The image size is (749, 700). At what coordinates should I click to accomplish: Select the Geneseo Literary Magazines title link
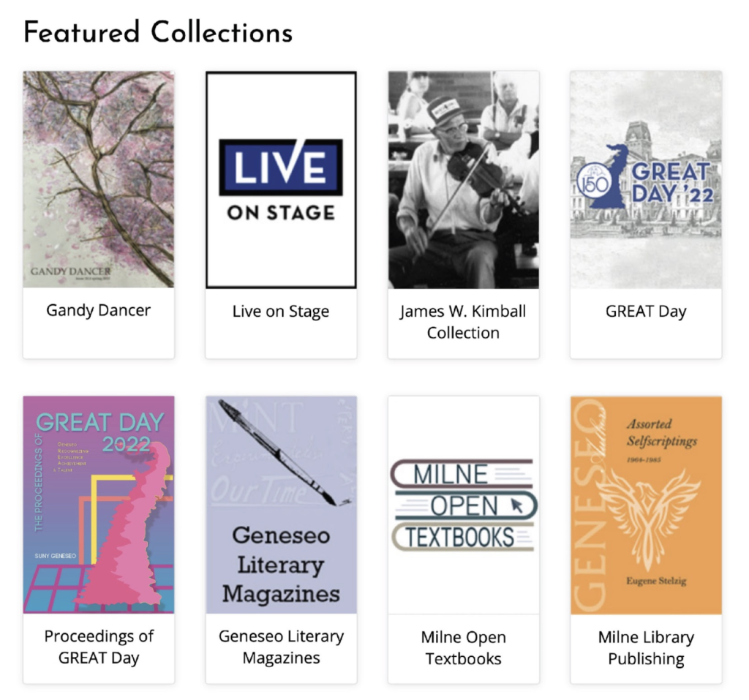[x=281, y=647]
